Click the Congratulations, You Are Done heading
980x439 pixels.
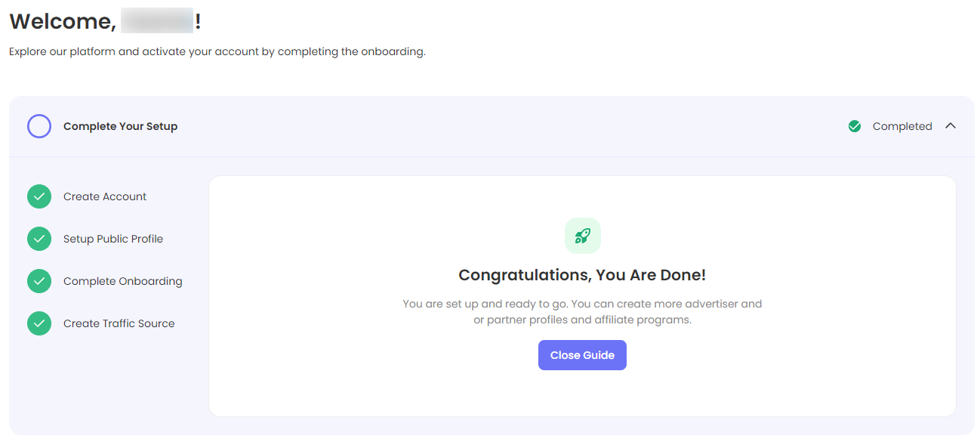tap(582, 275)
